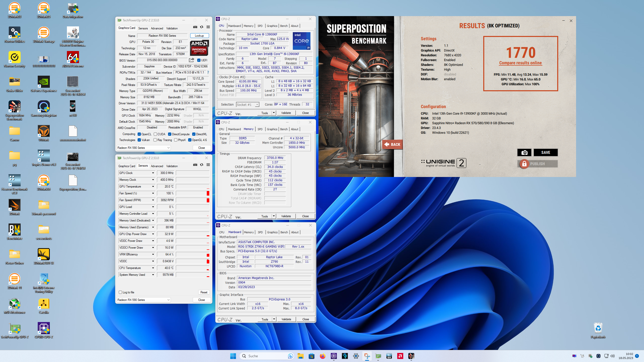Screen dimensions: 644x362
Task: Click Compare results online link
Action: click(x=520, y=63)
